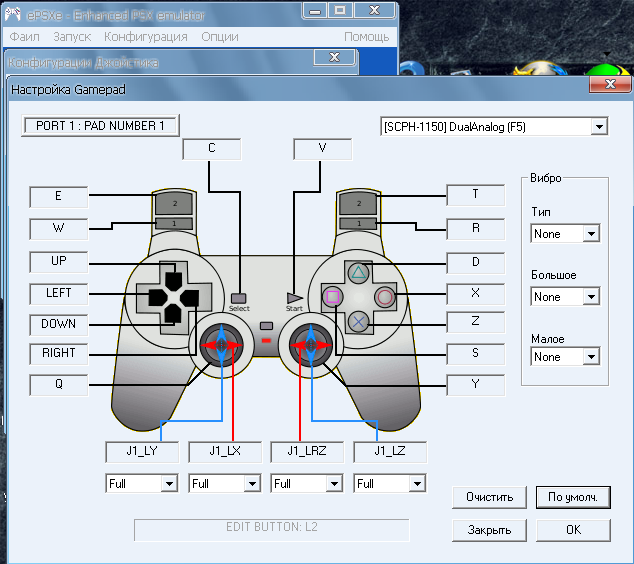Close the Настройка Gamepad dialog

610,84
